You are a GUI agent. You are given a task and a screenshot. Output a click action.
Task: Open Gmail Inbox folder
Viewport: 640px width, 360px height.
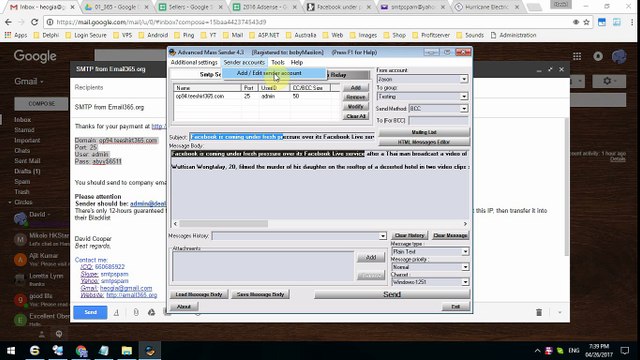coord(22,120)
